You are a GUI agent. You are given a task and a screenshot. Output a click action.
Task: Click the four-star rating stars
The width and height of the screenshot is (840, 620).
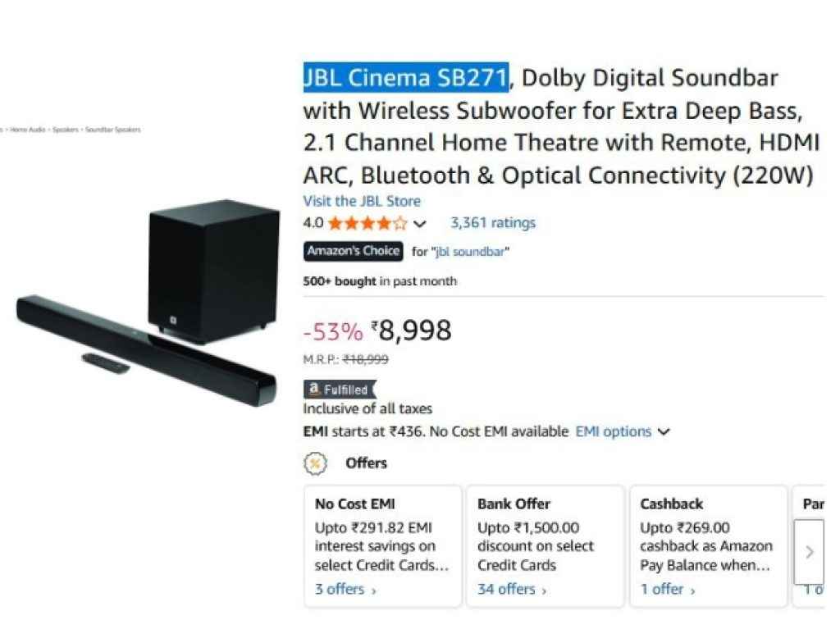366,222
